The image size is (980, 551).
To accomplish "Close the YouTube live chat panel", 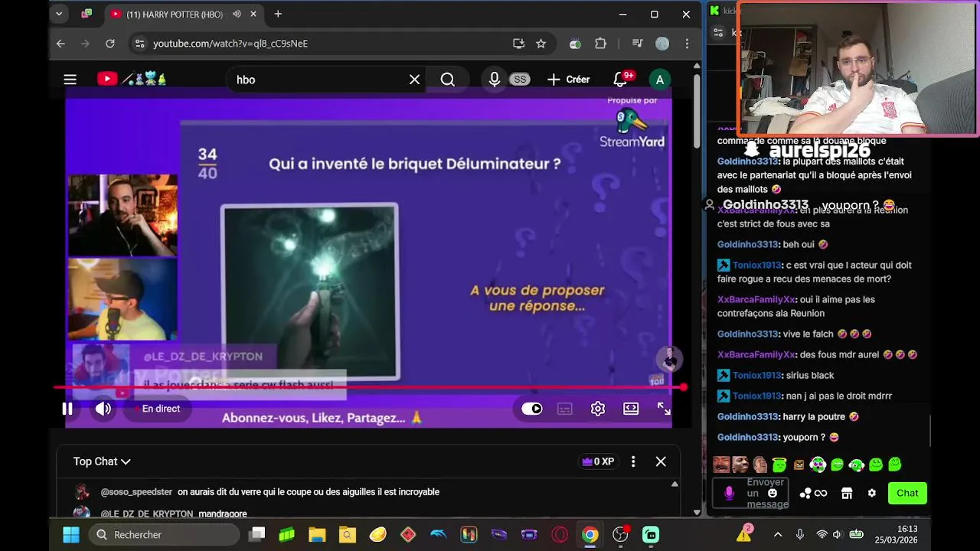I will (x=661, y=461).
